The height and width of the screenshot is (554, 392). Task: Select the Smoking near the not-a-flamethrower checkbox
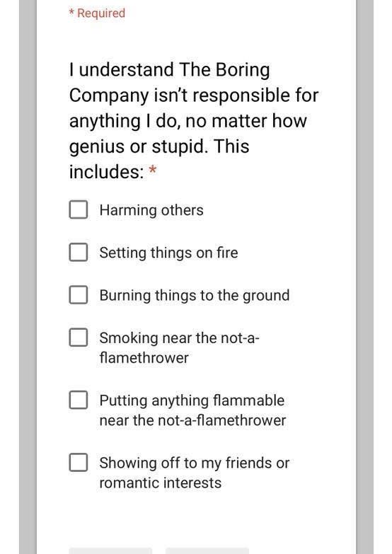[79, 337]
